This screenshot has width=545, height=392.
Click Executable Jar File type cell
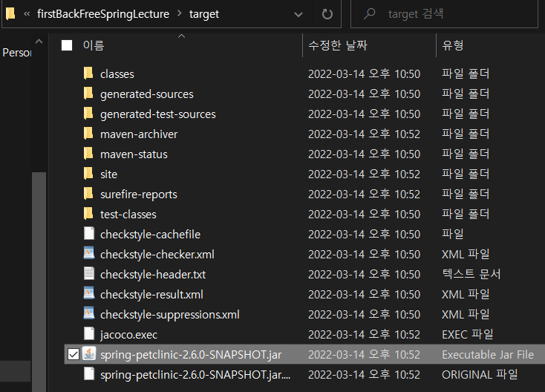tap(488, 355)
